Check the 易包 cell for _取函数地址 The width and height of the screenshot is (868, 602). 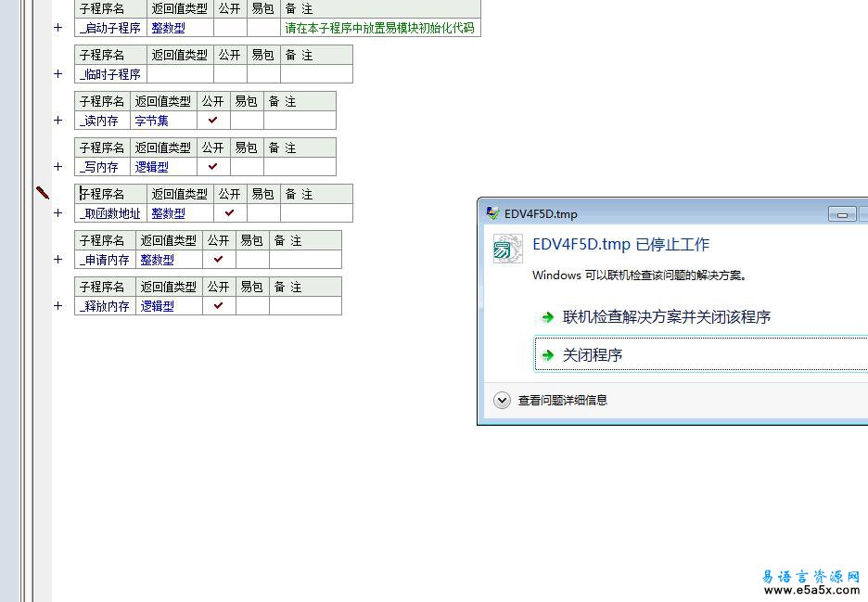click(263, 212)
